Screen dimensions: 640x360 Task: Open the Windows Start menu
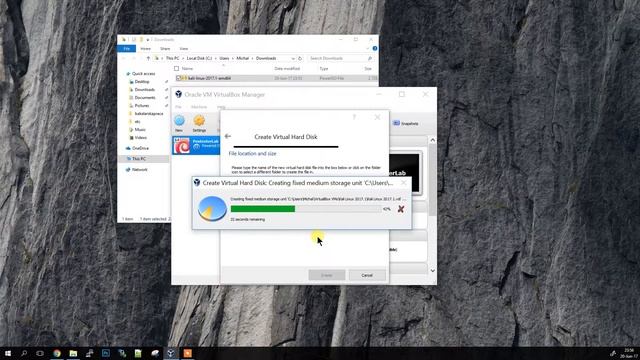click(x=8, y=353)
